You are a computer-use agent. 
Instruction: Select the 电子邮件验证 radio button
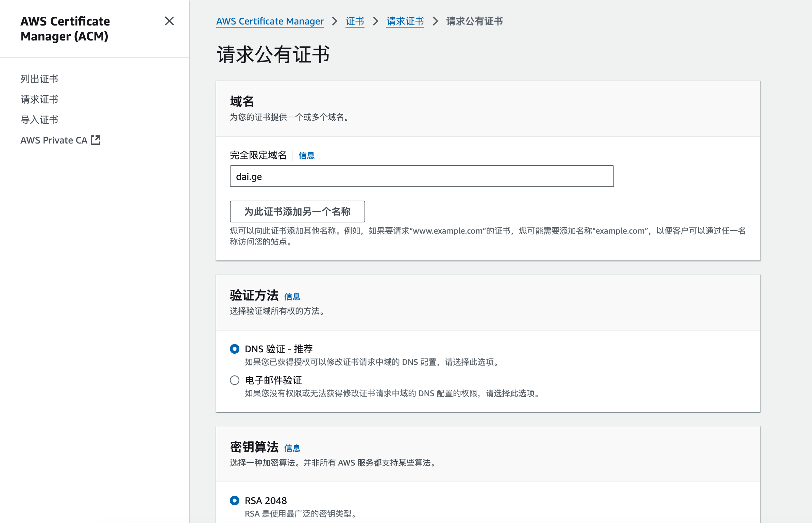coord(235,380)
